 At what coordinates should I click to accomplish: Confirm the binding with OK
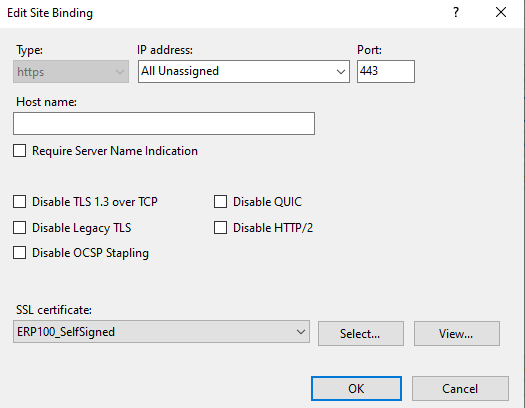click(356, 389)
